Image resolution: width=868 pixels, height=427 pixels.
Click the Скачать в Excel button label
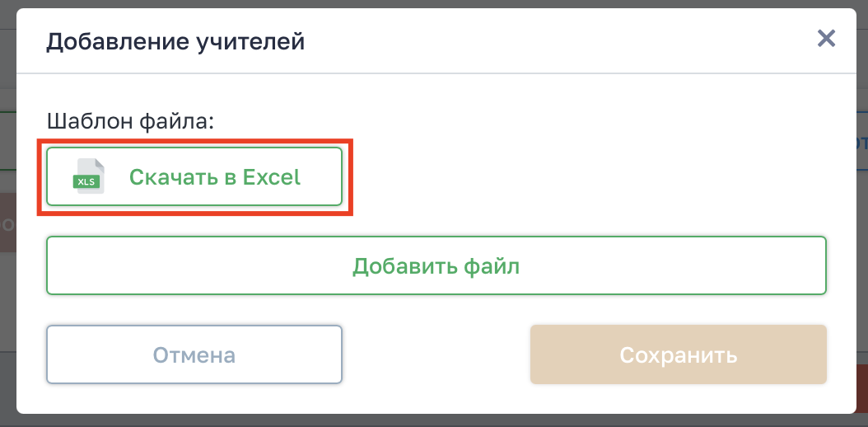click(x=215, y=176)
